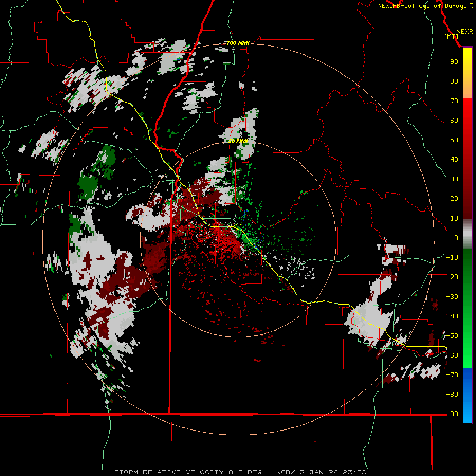Click the 90 value on velocity legend
Viewport: 476px width, 476px height.
click(454, 62)
